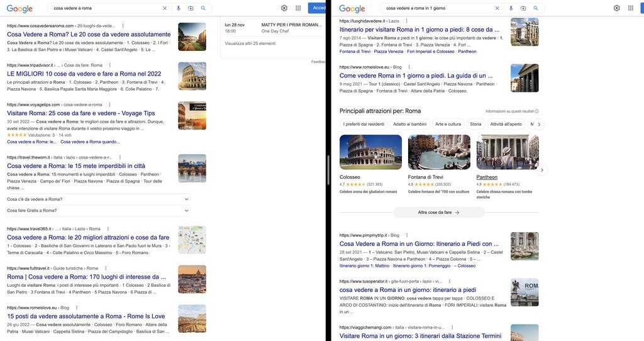
Task: Expand 'Cosa fare Gratis a Roma?' question
Action: 99,210
